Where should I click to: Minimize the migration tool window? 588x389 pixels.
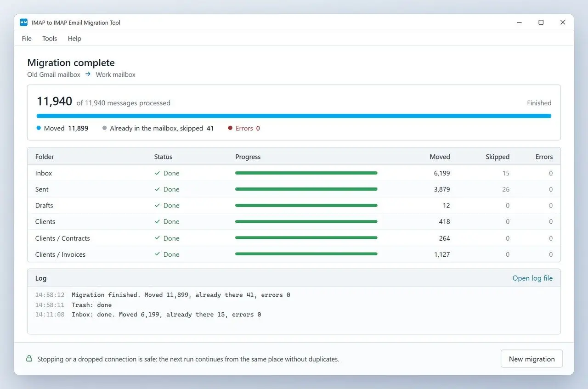point(519,23)
